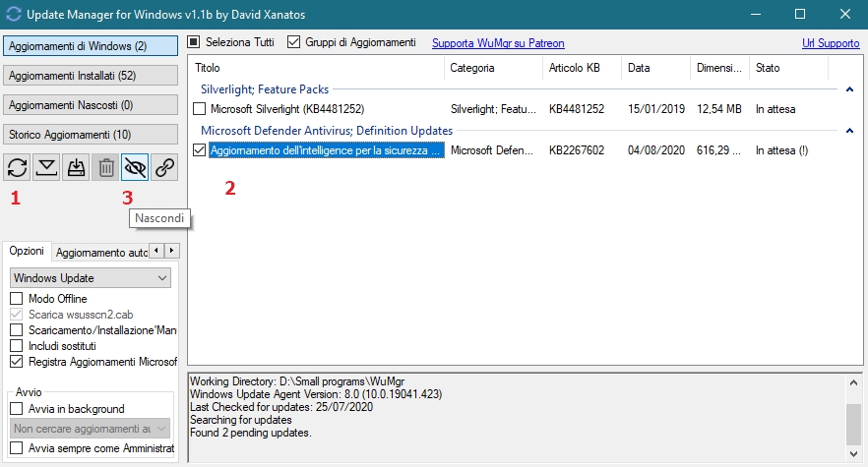
Task: Sort by the Stato column header
Action: (x=788, y=68)
